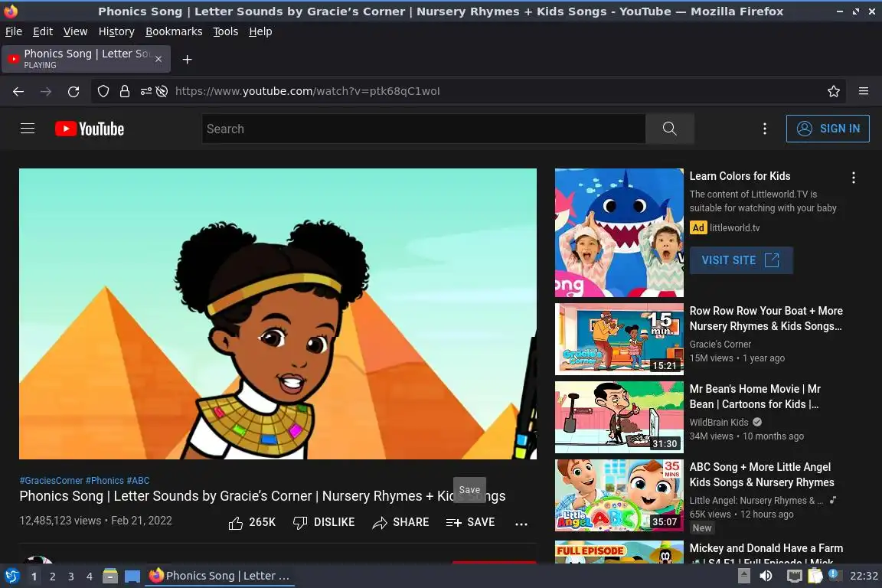Image resolution: width=882 pixels, height=588 pixels.
Task: Open the Tools menu
Action: coord(226,31)
